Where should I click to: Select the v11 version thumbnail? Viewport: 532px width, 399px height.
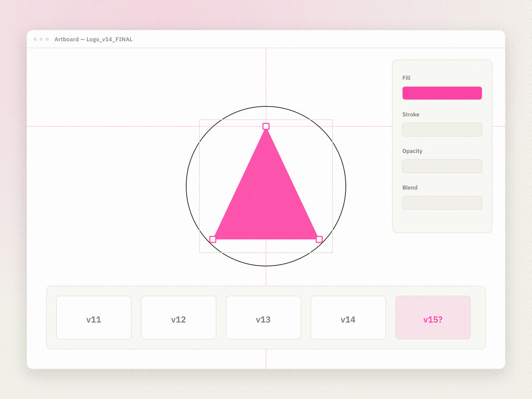pyautogui.click(x=94, y=317)
